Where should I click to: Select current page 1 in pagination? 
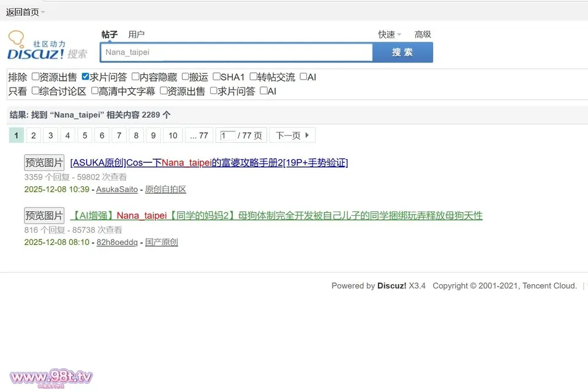click(x=16, y=135)
